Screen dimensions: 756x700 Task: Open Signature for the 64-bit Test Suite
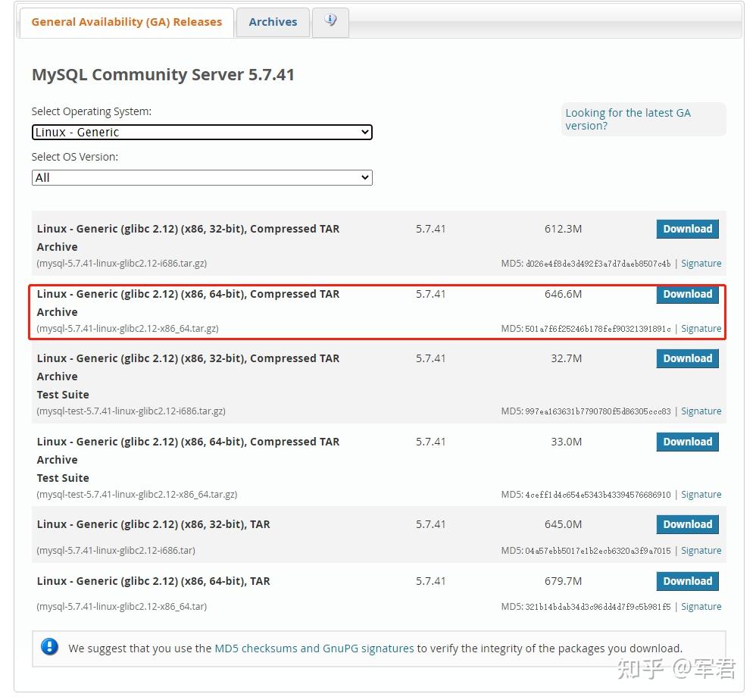click(701, 494)
